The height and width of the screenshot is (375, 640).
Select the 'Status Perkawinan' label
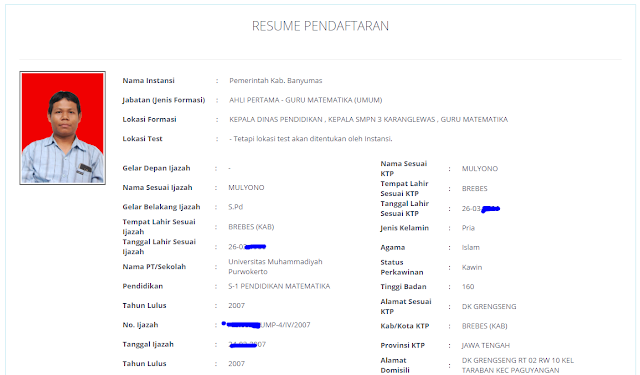point(402,267)
